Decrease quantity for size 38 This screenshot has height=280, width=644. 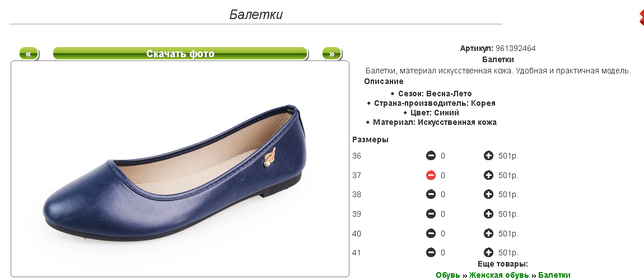431,194
